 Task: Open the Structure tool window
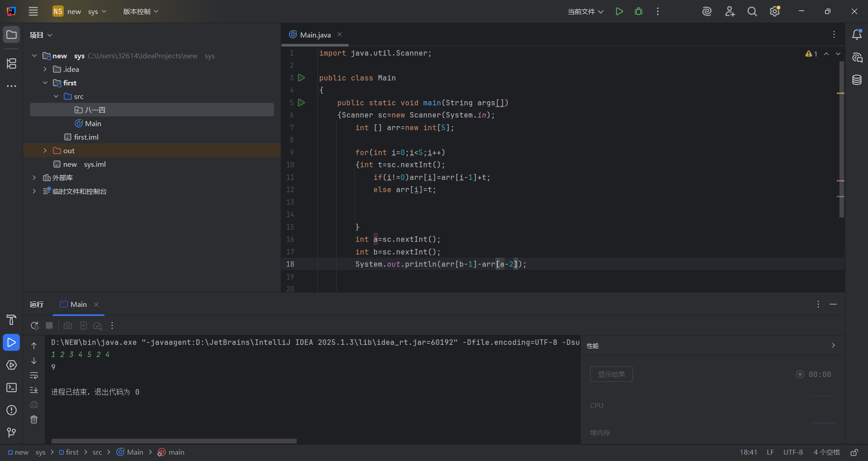click(11, 63)
